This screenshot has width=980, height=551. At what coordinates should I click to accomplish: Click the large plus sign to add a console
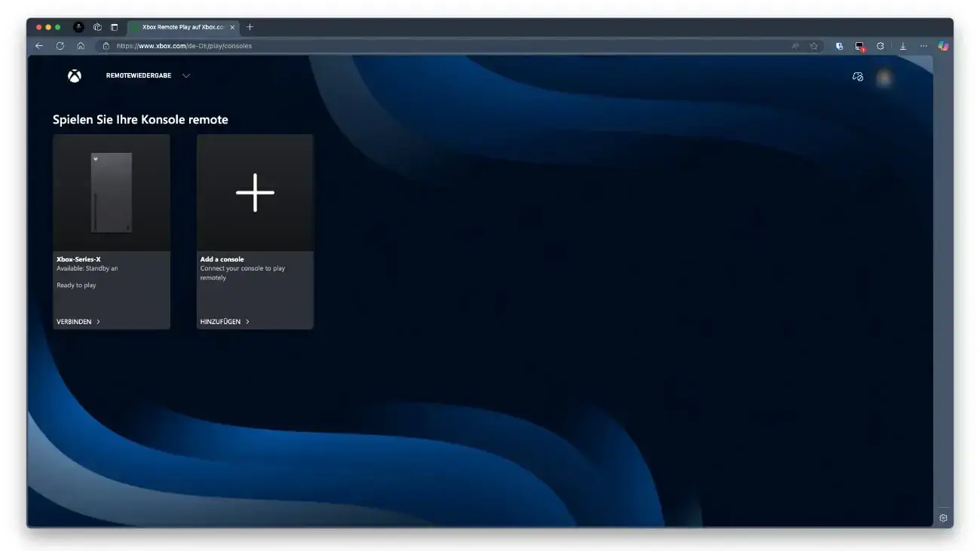pos(255,192)
